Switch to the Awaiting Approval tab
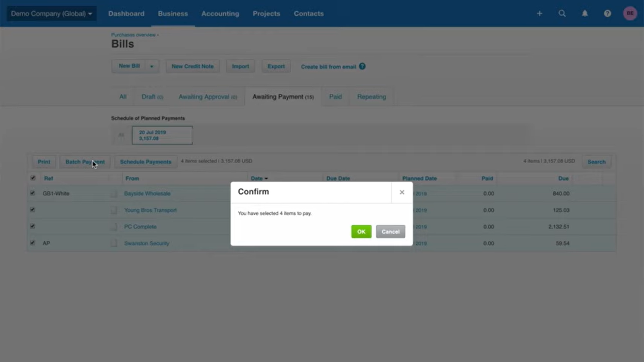Viewport: 644px width, 362px height. (208, 97)
